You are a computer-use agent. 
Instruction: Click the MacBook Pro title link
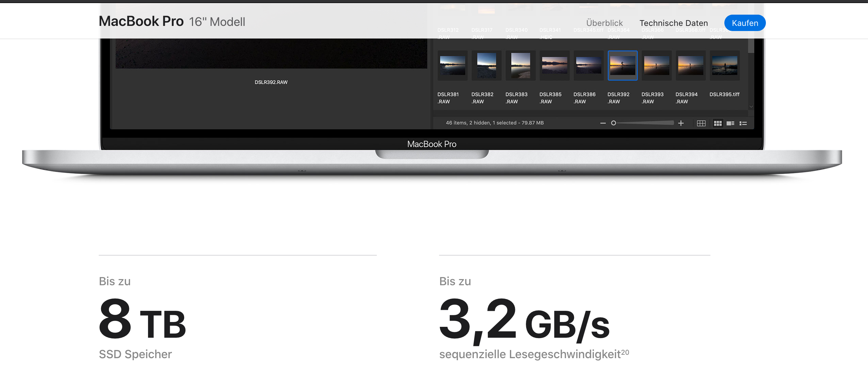tap(141, 21)
